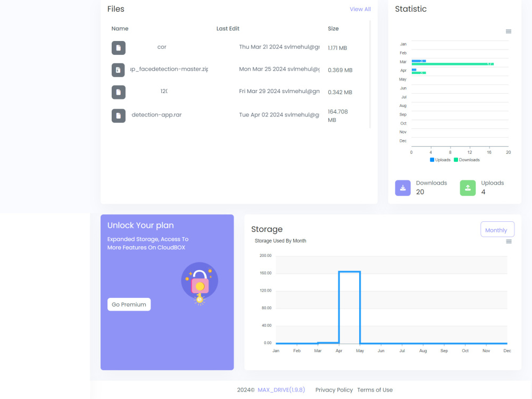Open the MAX_DRIVE(1.9.8) link in the footer

(x=281, y=390)
